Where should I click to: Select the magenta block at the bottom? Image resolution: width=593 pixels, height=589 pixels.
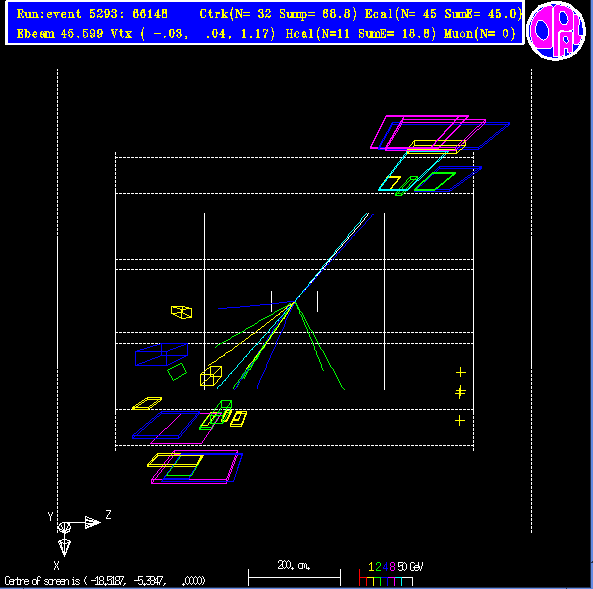tap(195, 467)
